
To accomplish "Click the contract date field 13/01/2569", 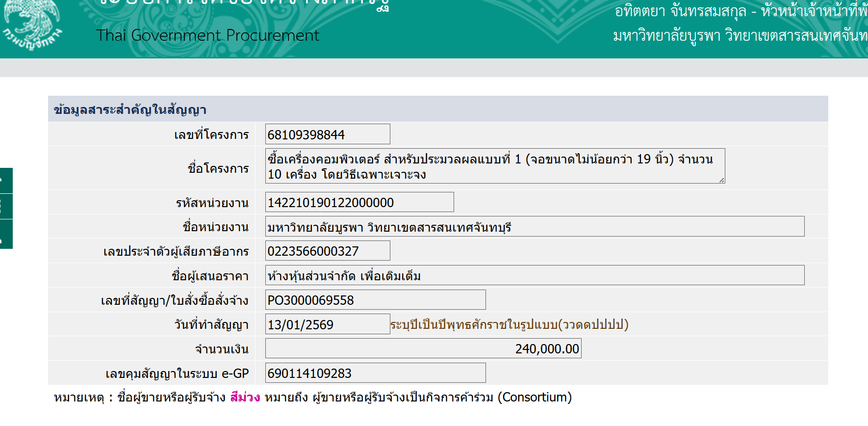I will pos(327,324).
